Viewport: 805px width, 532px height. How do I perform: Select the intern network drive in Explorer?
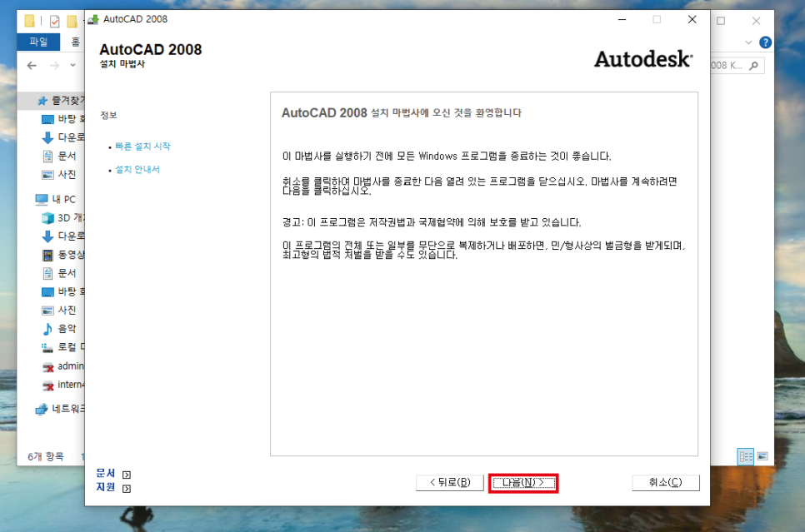click(x=63, y=385)
